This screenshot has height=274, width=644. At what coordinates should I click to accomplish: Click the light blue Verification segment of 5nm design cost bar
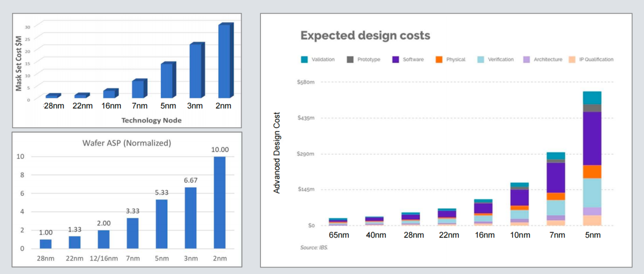coord(592,193)
